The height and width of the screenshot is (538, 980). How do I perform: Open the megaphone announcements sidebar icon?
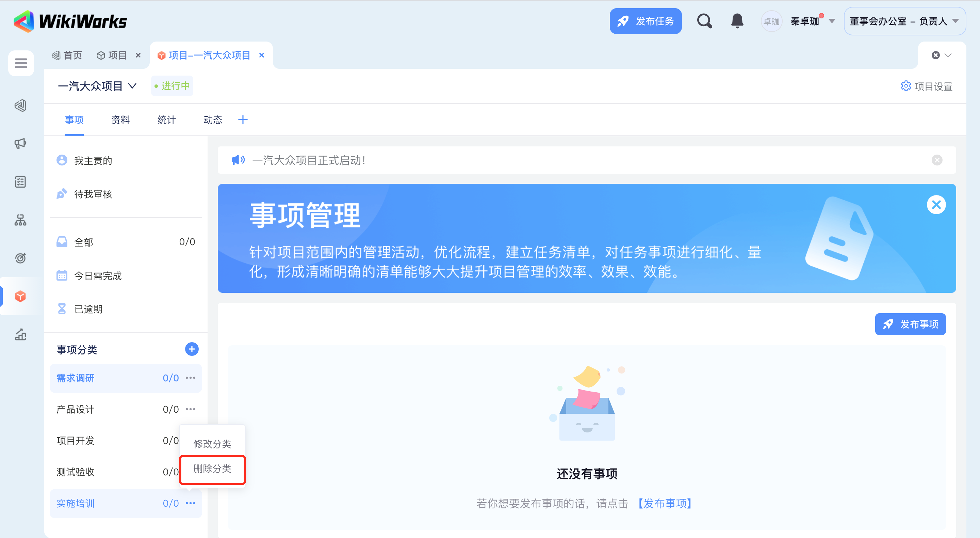(20, 144)
